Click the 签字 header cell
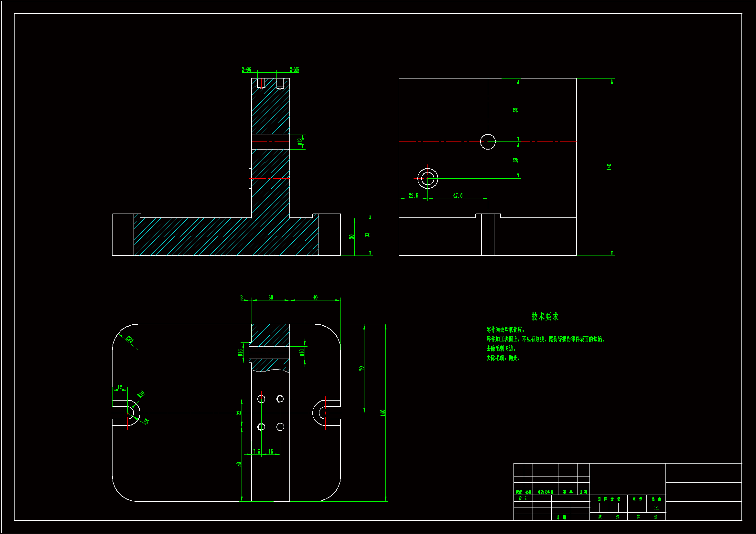The width and height of the screenshot is (756, 534). (567, 492)
